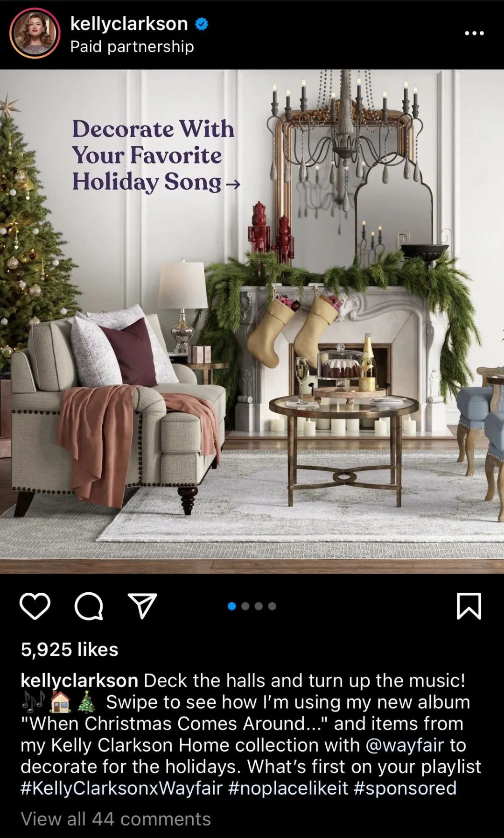
Task: Like the post with the heart icon
Action: [35, 606]
